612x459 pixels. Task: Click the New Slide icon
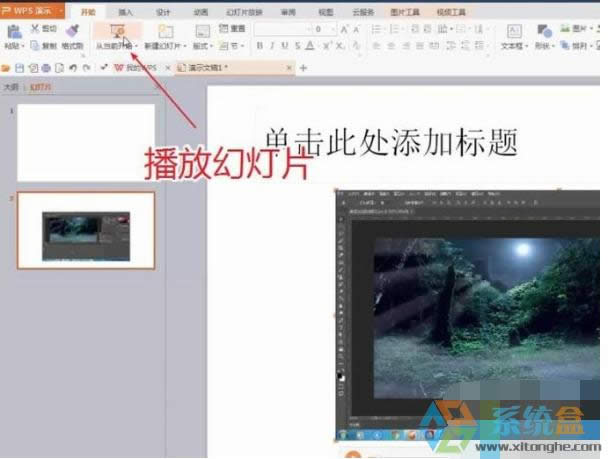coord(165,32)
